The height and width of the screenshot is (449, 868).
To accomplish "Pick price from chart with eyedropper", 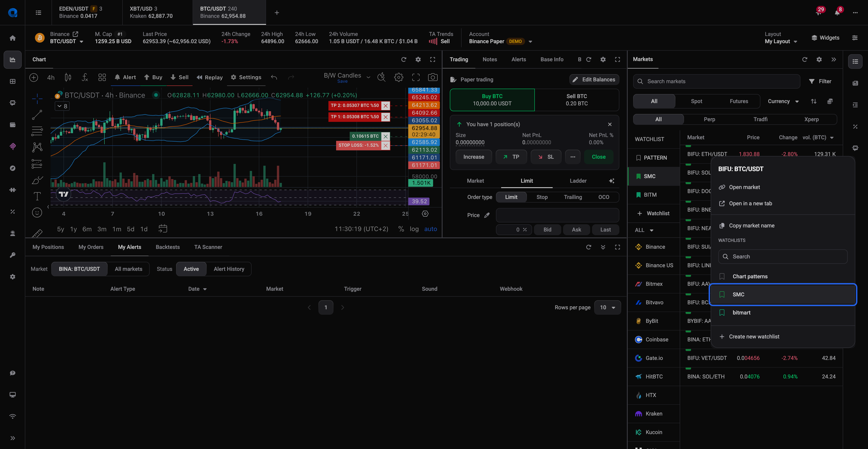I will coord(487,215).
